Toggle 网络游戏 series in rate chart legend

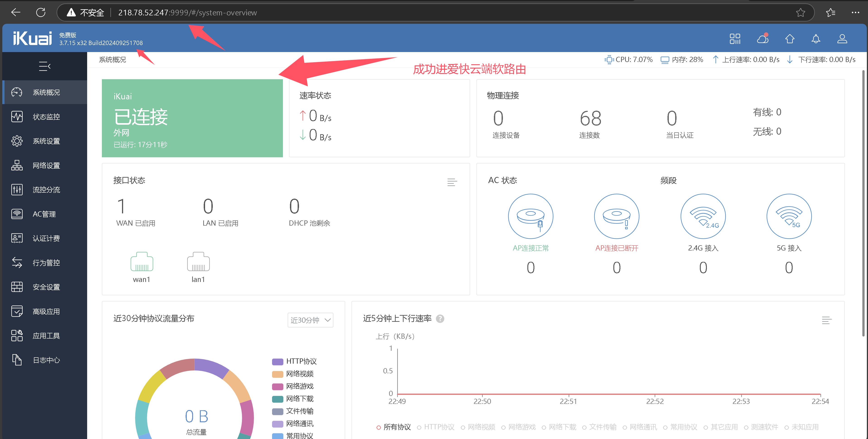tap(518, 427)
